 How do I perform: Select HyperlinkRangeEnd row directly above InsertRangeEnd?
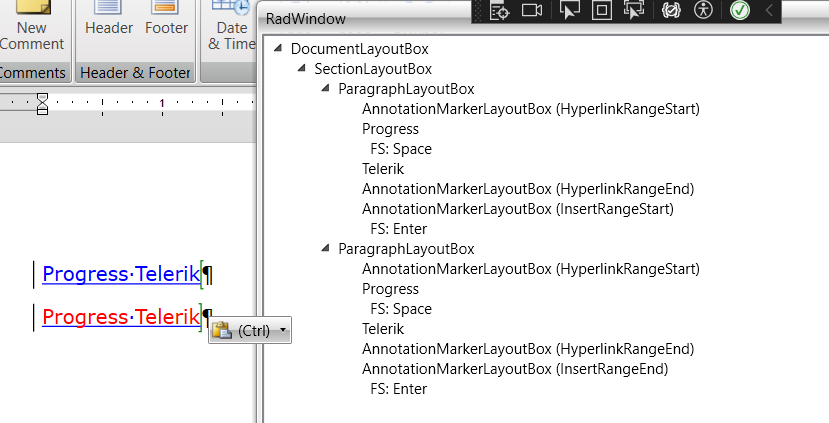point(528,349)
